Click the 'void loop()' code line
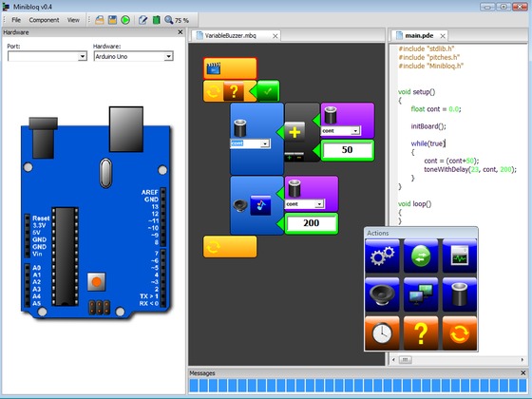532x399 pixels. tap(414, 204)
